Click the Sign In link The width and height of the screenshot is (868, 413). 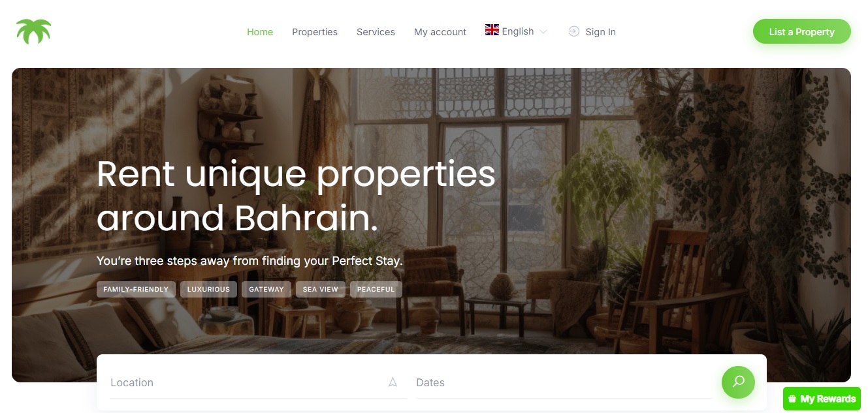600,32
